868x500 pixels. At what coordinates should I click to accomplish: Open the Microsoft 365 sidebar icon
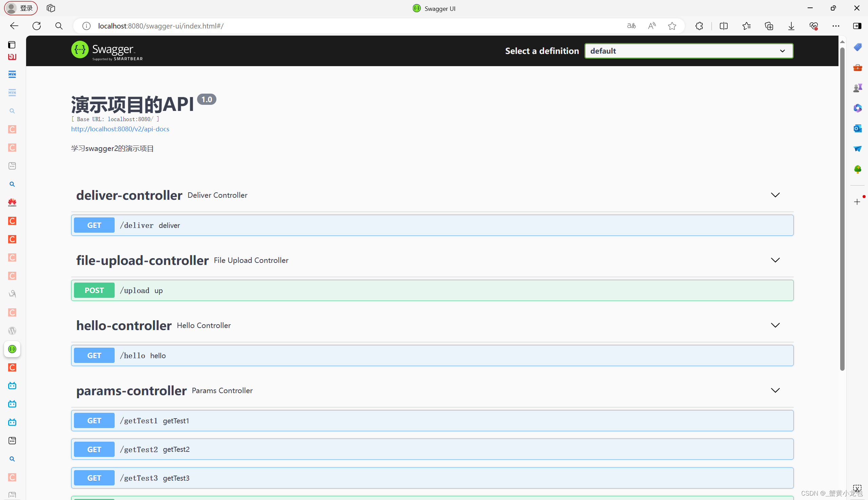click(857, 108)
